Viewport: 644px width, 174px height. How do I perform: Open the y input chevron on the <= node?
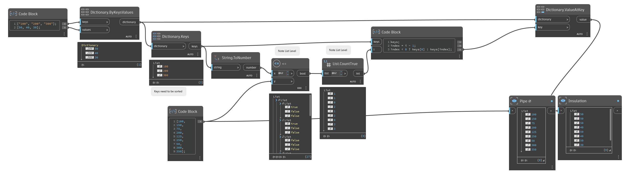click(291, 81)
